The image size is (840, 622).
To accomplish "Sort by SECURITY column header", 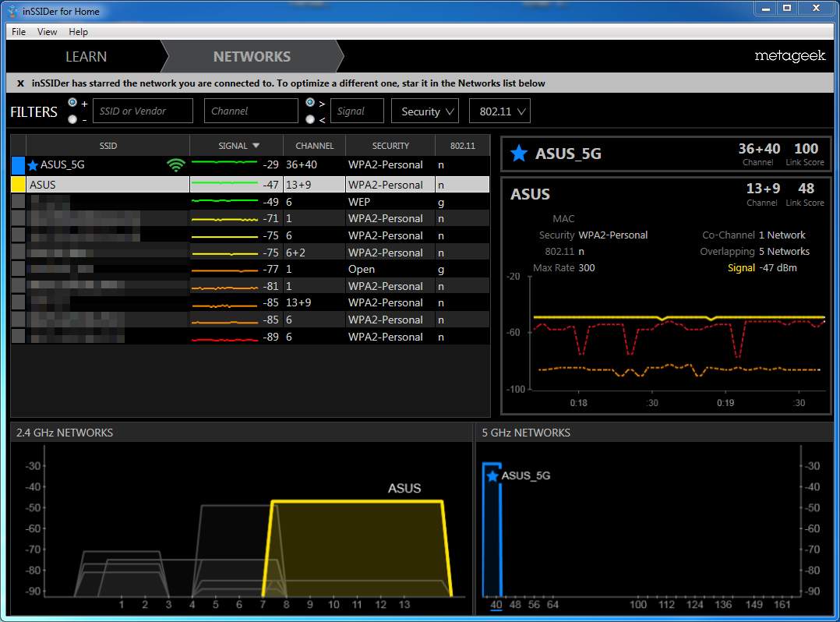I will pyautogui.click(x=390, y=146).
